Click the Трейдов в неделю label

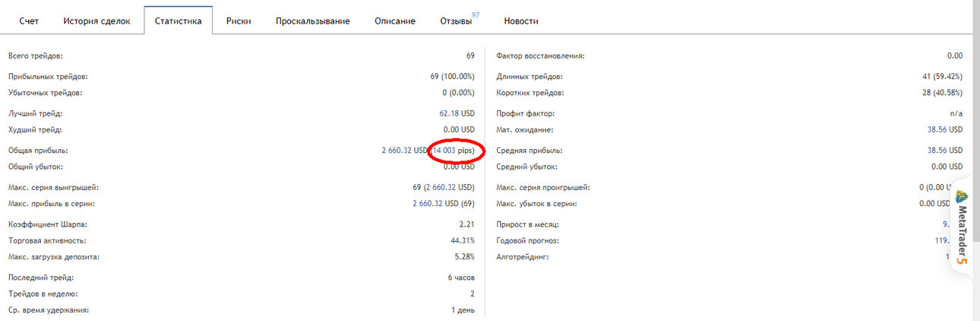pos(43,294)
